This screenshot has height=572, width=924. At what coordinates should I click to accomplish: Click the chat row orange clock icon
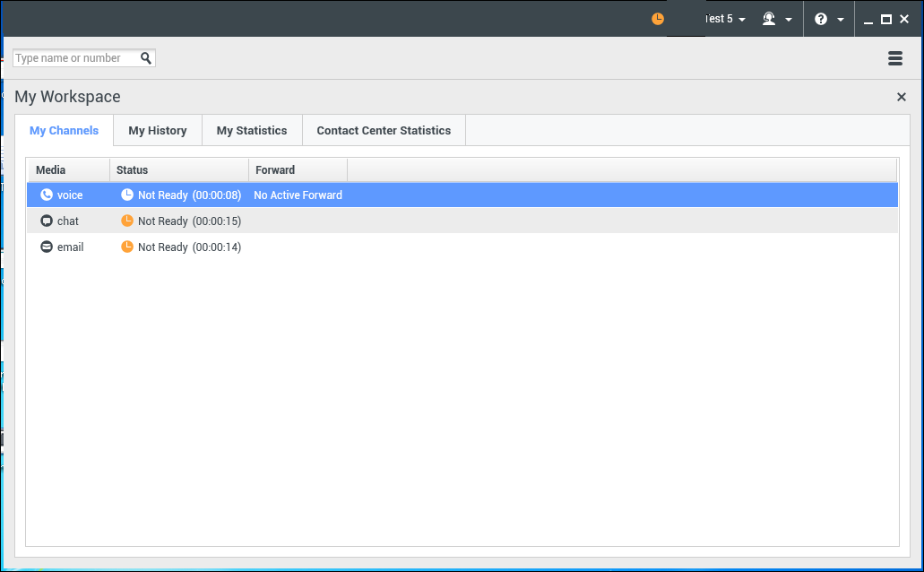click(126, 221)
